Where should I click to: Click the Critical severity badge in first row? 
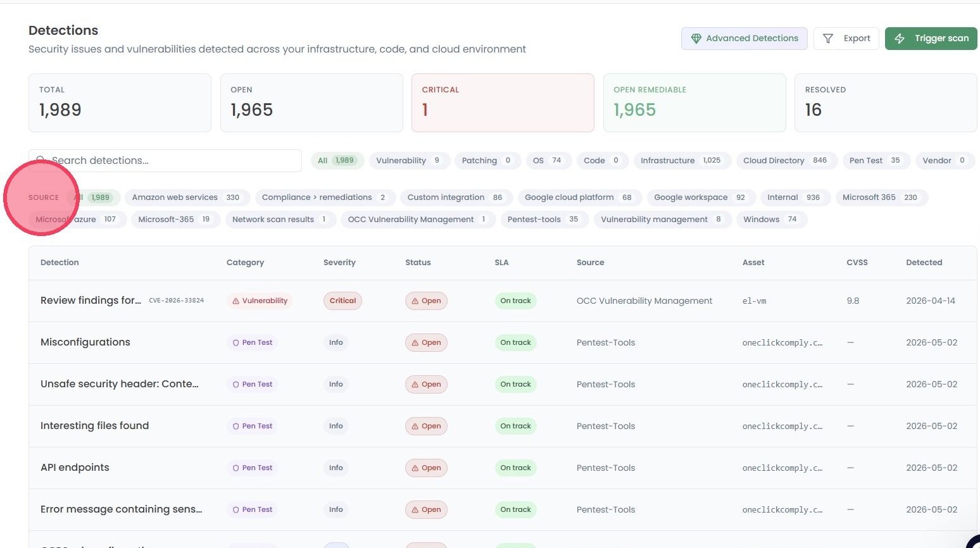coord(342,301)
